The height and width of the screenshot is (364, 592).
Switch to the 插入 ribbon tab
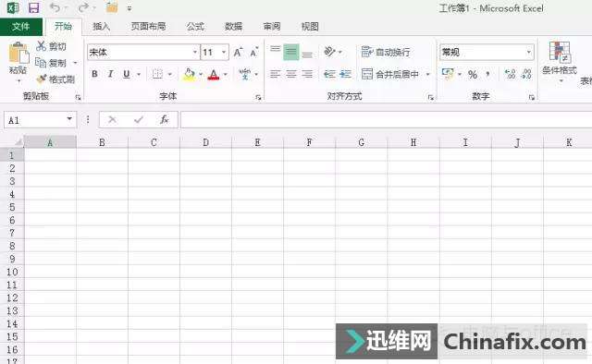tap(101, 27)
